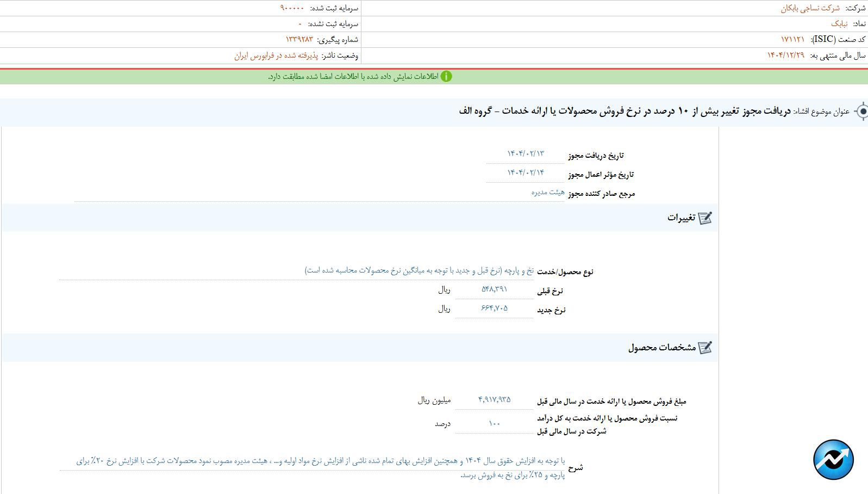This screenshot has height=494, width=868.
Task: Click the previous rate value ۵۴۸,۳۹۱
Action: (x=495, y=289)
